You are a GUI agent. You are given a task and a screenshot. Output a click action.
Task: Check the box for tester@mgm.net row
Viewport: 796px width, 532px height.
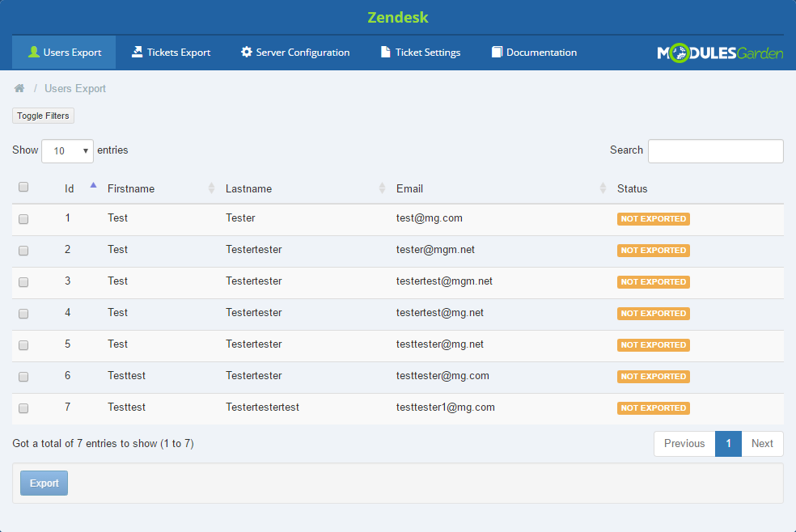click(x=23, y=251)
